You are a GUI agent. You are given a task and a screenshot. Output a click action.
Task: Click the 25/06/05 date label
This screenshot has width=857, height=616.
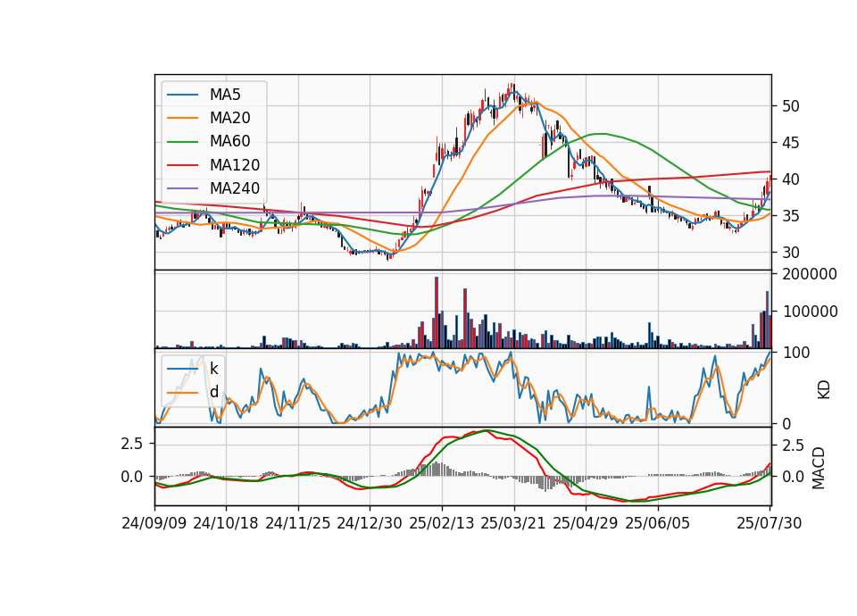tap(658, 523)
